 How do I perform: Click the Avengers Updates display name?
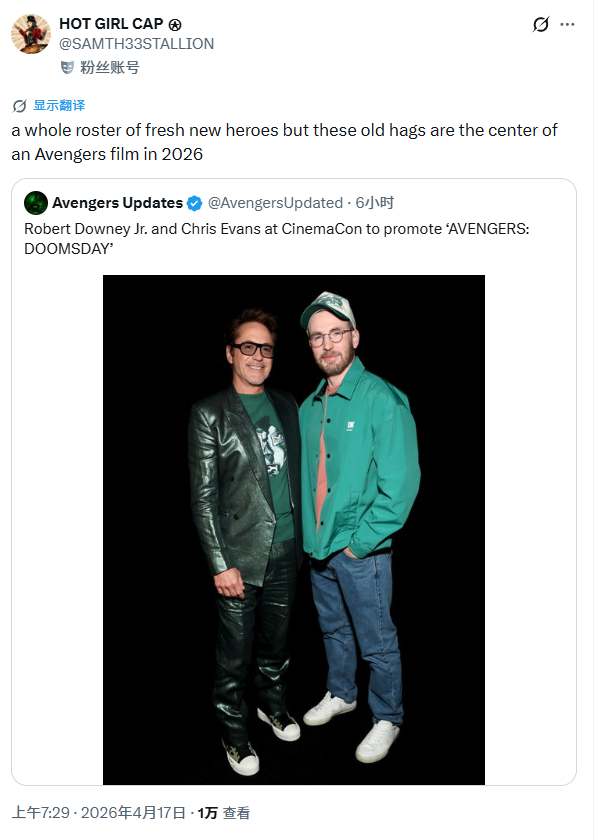115,203
